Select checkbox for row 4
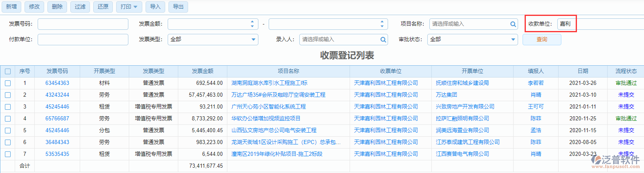The image size is (644, 173). click(8, 119)
